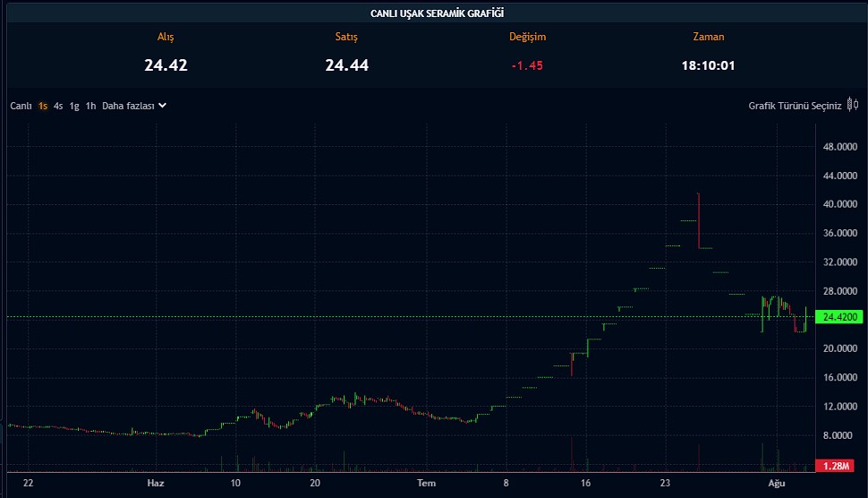Click the Haz label on time axis
The width and height of the screenshot is (868, 498).
coord(156,484)
